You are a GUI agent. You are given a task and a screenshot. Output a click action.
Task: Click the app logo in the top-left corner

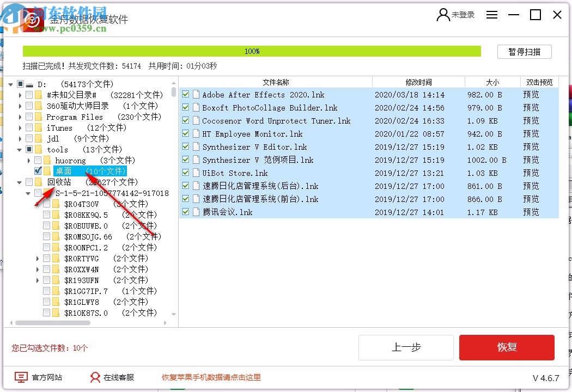point(31,16)
